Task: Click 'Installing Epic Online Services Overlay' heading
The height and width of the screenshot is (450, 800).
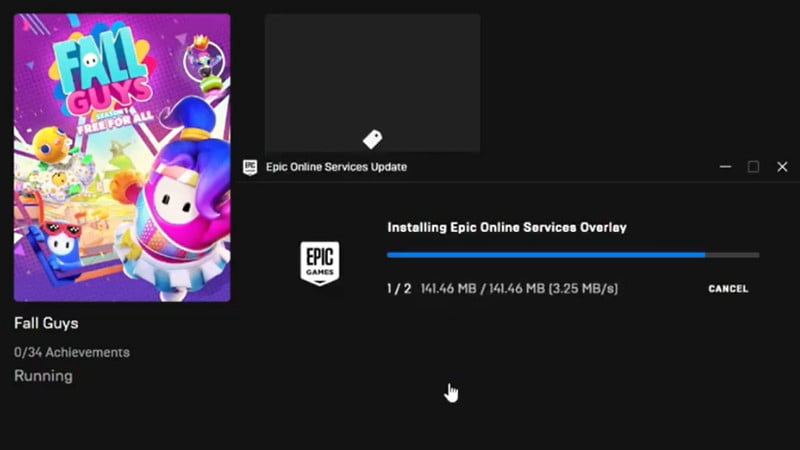Action: click(507, 228)
